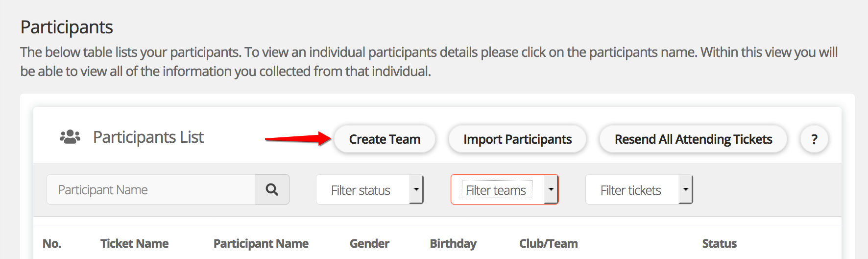The width and height of the screenshot is (868, 259).
Task: Click the participants group icon
Action: pos(70,137)
